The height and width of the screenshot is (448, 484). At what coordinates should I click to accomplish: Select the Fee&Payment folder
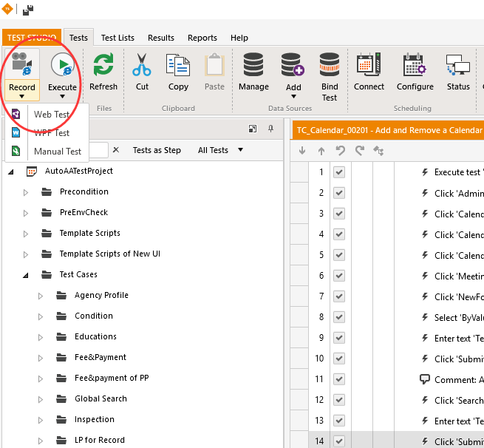coord(100,357)
